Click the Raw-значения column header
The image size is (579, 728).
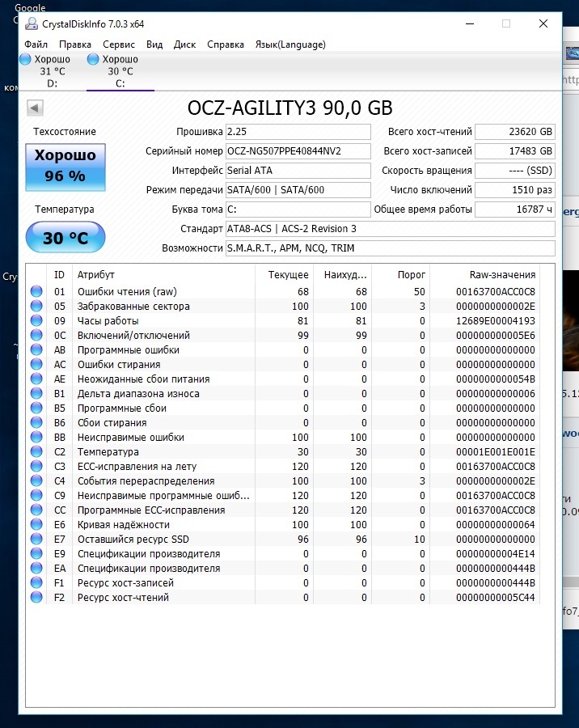click(x=486, y=274)
